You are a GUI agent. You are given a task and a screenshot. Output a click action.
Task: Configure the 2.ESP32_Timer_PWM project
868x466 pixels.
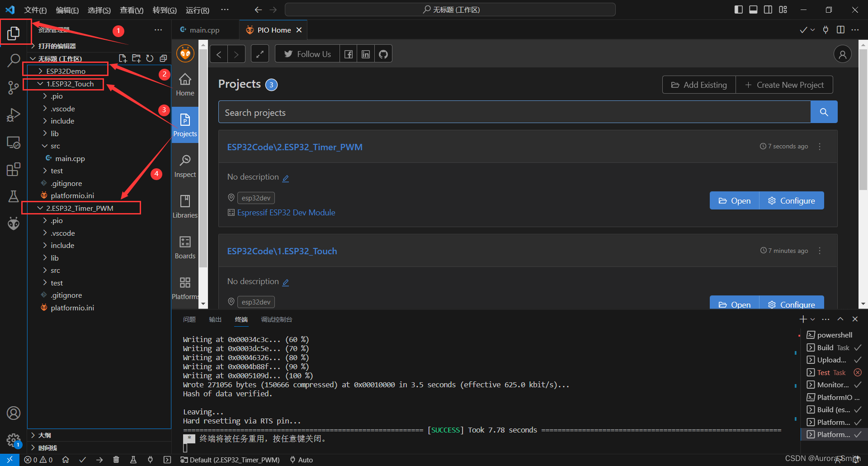click(791, 200)
